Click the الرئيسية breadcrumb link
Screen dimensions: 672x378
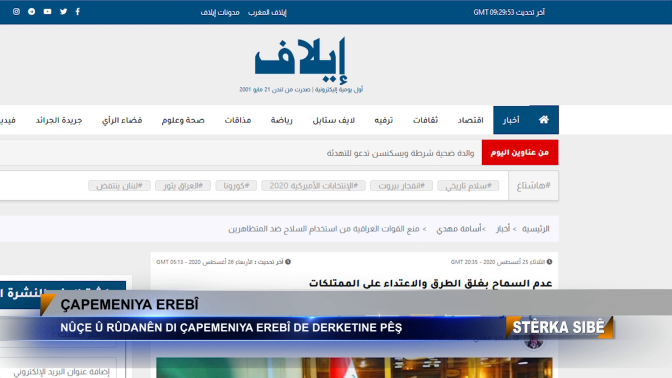[536, 229]
